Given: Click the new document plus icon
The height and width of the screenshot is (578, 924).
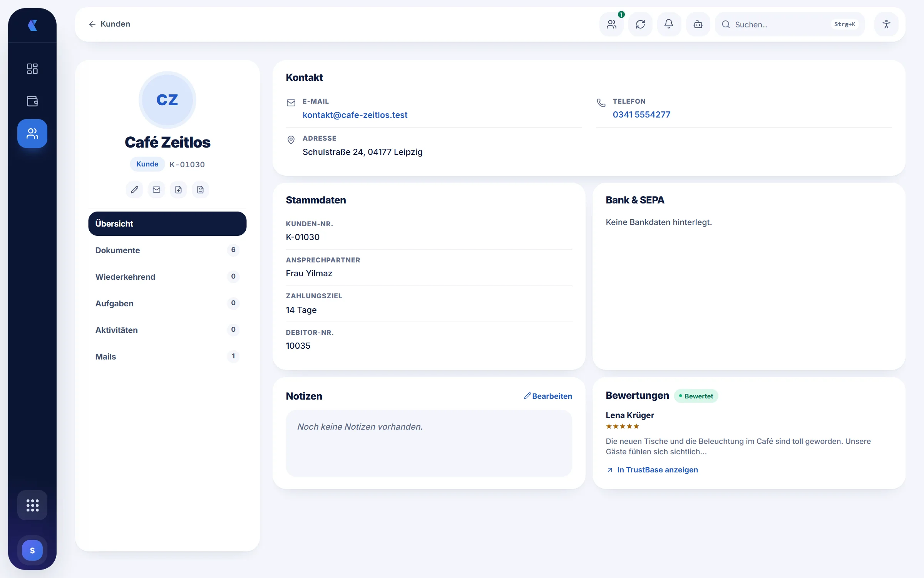Looking at the screenshot, I should click(178, 190).
